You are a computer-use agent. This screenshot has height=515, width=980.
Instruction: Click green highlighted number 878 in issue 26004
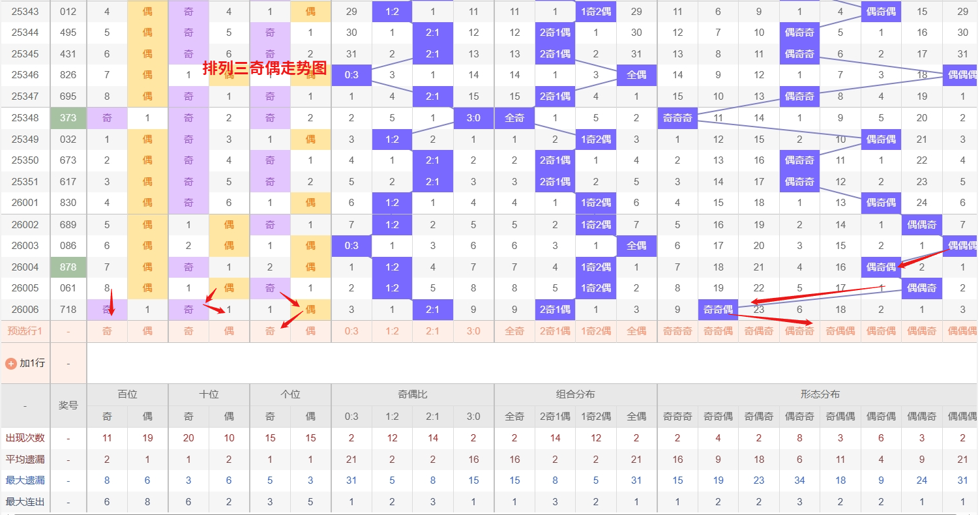(68, 267)
